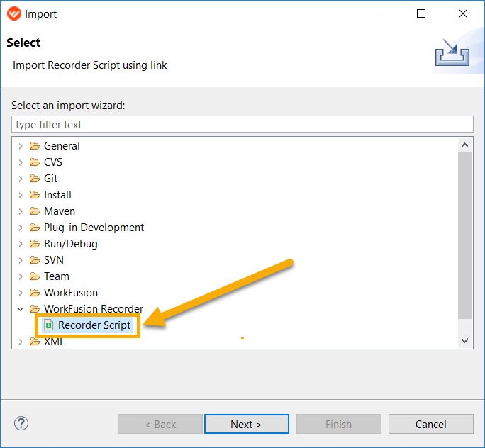Select the XML tree label
The image size is (485, 448).
point(54,342)
